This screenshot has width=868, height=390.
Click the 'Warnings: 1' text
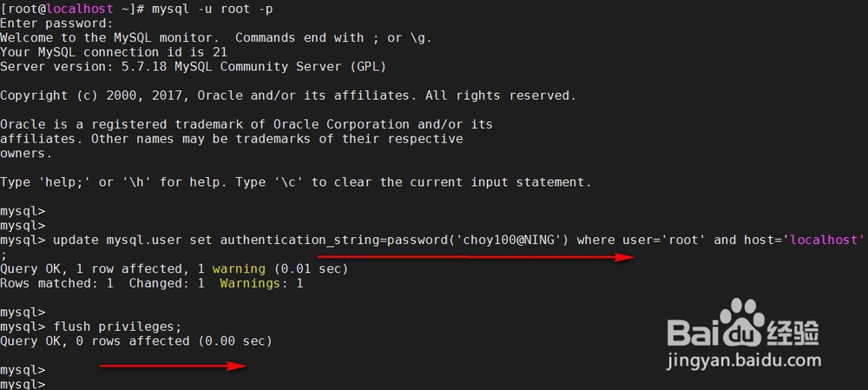point(261,283)
